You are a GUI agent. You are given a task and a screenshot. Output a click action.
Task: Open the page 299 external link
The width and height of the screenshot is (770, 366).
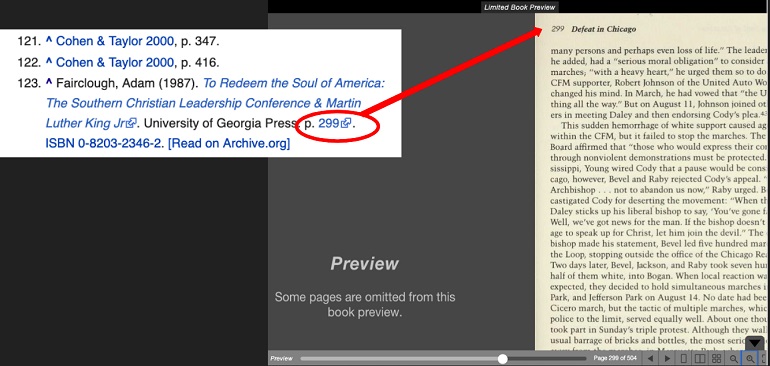(334, 123)
